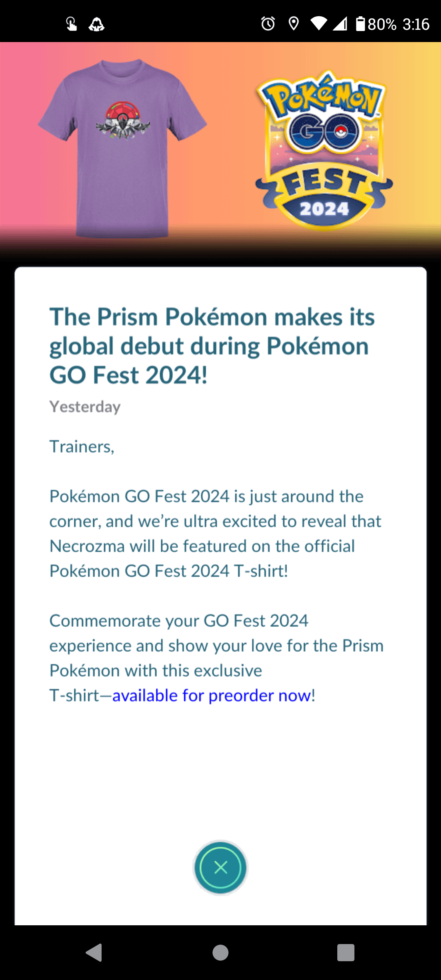Tap the location pin status icon
Image resolution: width=441 pixels, height=980 pixels.
click(293, 24)
